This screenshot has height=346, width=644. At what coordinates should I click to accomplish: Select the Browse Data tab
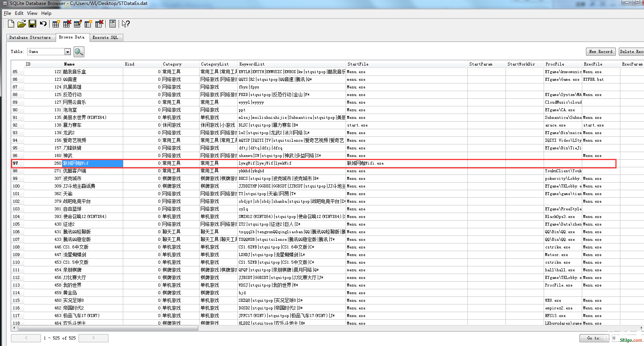(x=72, y=37)
